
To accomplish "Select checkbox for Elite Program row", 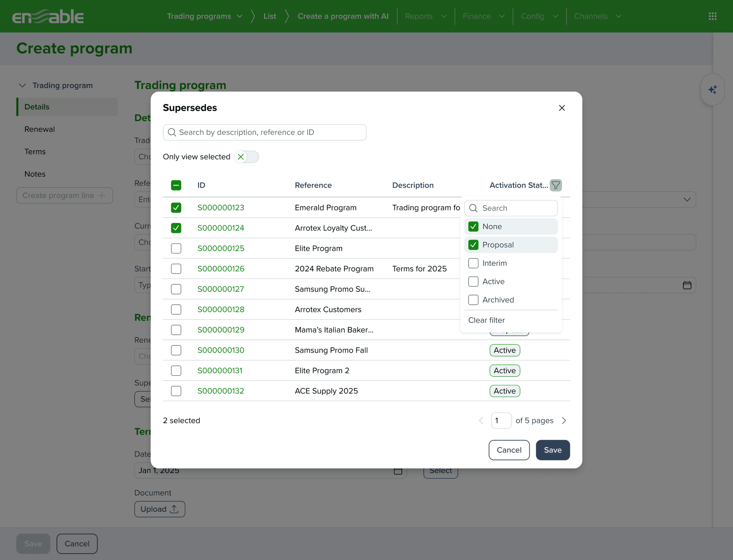I will [x=176, y=248].
